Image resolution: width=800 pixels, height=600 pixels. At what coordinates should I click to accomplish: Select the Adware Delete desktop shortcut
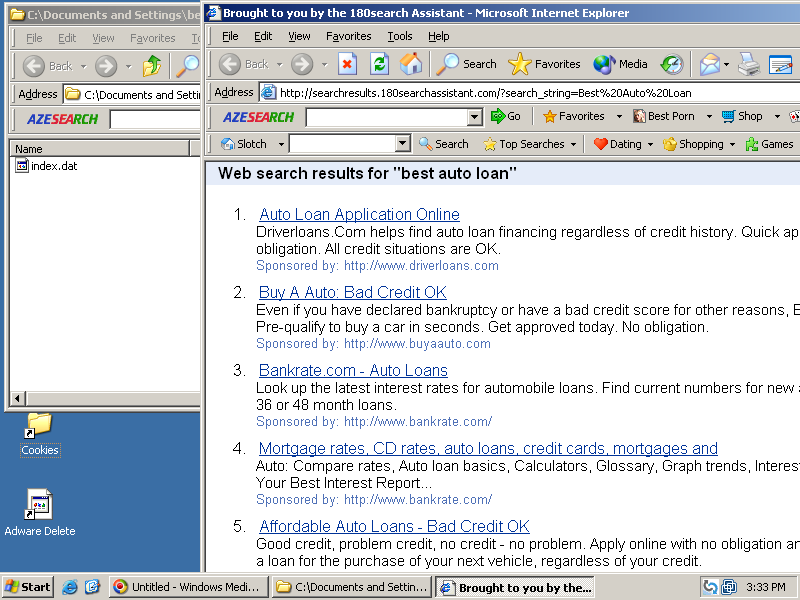coord(40,512)
